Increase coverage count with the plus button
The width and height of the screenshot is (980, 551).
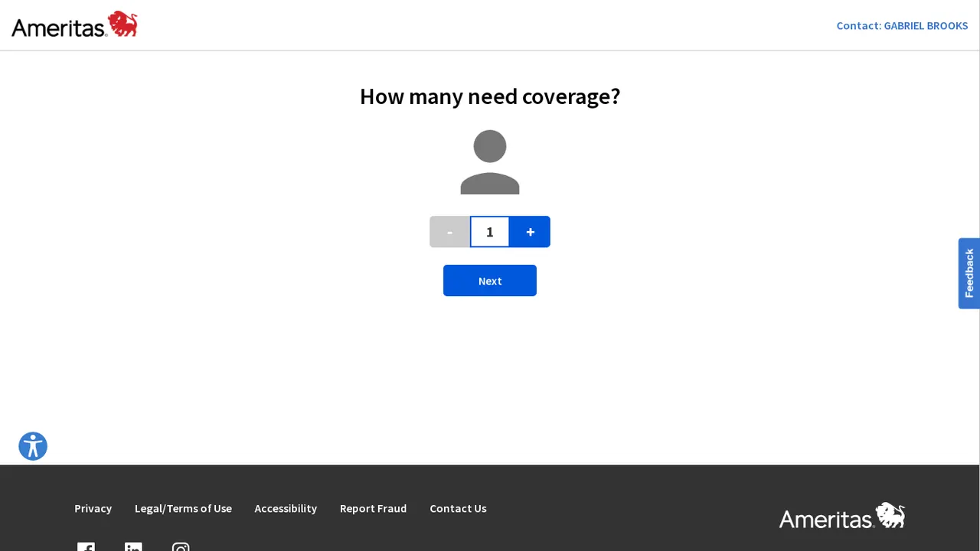click(530, 232)
